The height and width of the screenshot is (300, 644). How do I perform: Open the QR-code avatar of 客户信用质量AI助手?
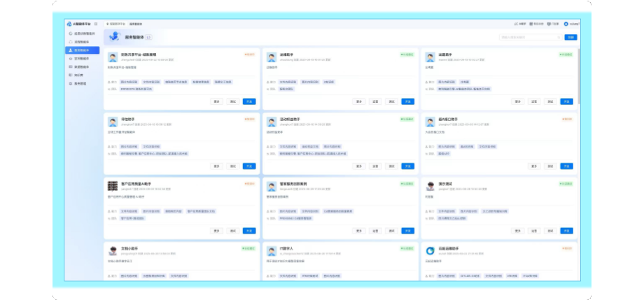tap(112, 186)
